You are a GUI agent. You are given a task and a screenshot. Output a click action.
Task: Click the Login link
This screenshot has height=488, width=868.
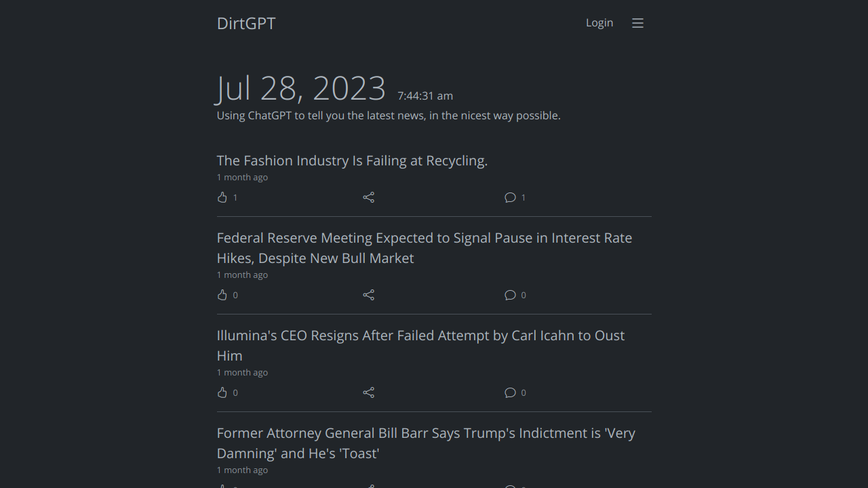coord(599,23)
